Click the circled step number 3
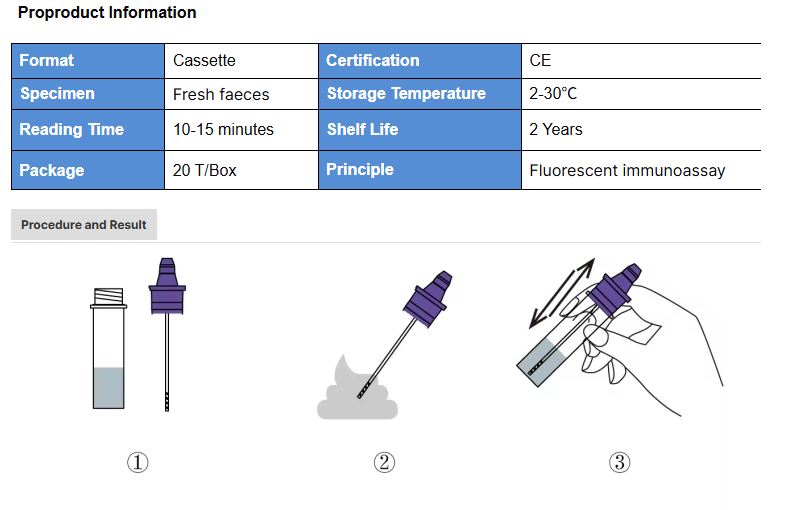 (620, 463)
